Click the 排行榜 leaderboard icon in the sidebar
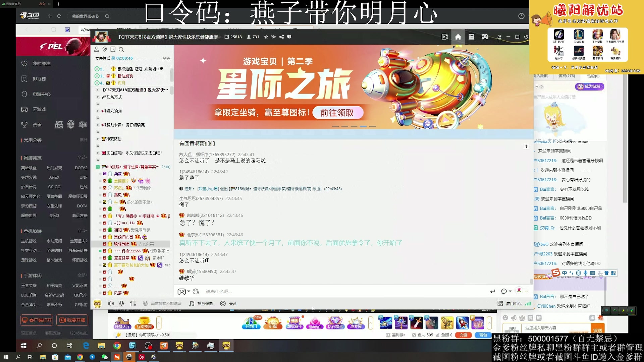 (37, 79)
